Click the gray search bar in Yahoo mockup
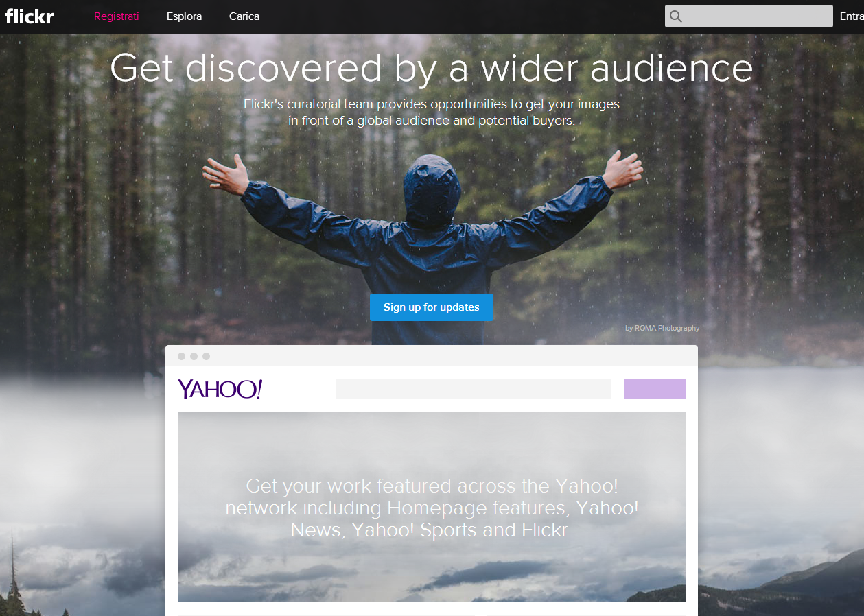This screenshot has height=616, width=864. tap(474, 389)
